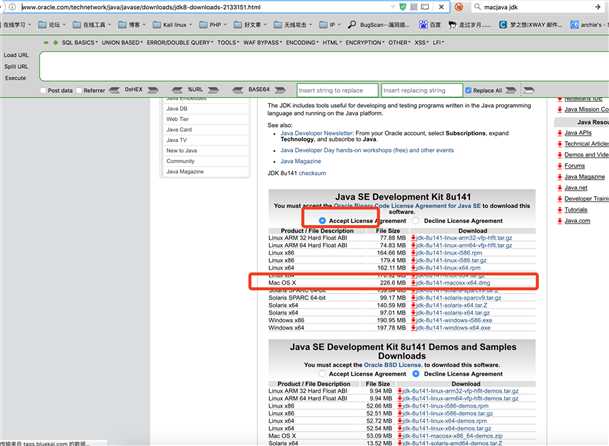This screenshot has width=609, height=446.
Task: Open Java DB in the left menu
Action: point(177,109)
